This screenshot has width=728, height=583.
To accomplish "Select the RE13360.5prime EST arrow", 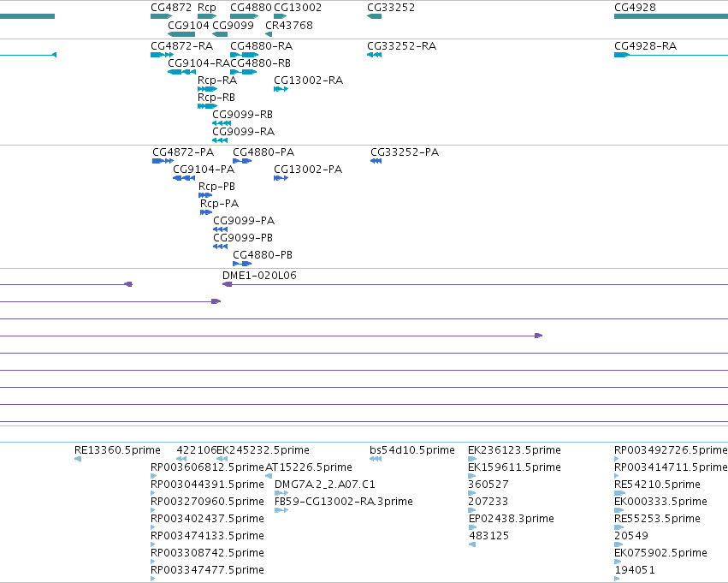I will [x=78, y=459].
